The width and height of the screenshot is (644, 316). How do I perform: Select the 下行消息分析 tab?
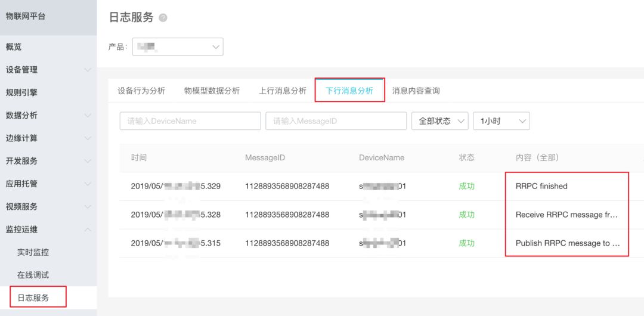(x=349, y=91)
